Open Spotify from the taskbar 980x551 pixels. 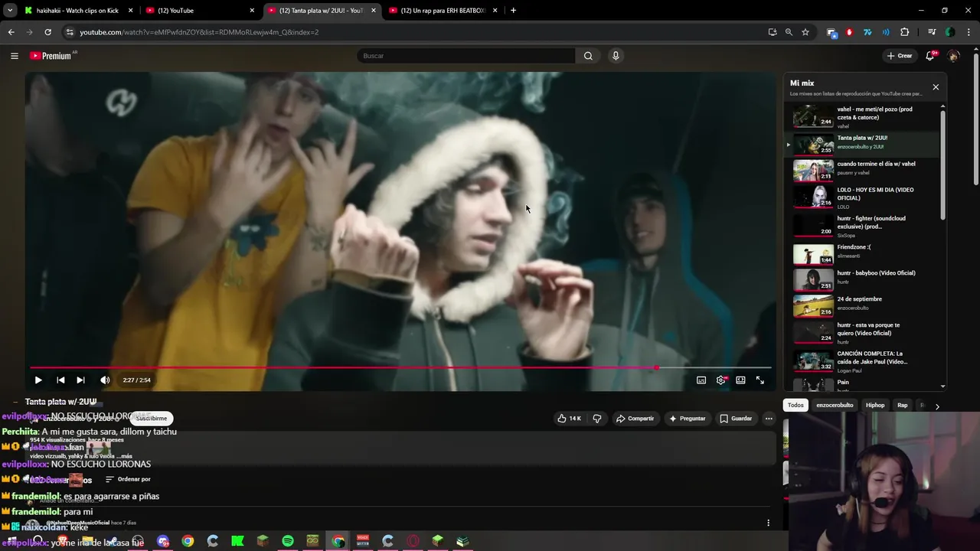pyautogui.click(x=288, y=541)
